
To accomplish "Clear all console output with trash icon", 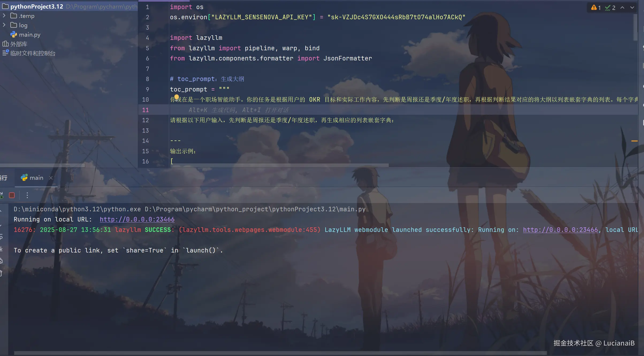I will (1, 273).
